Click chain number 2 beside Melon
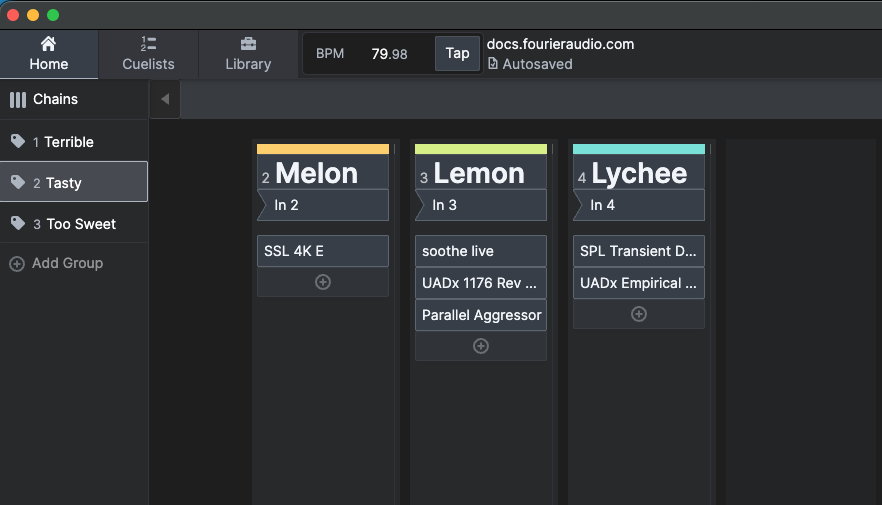The width and height of the screenshot is (882, 505). [266, 178]
